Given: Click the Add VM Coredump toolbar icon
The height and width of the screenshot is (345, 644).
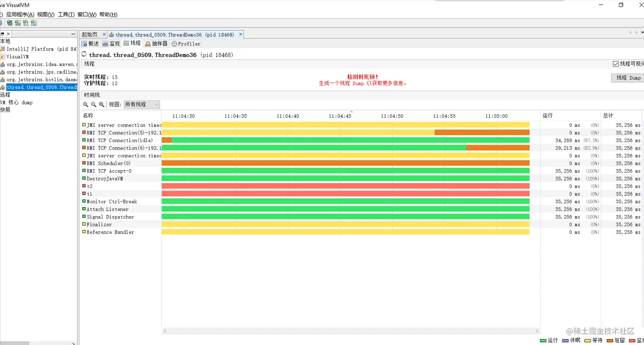Looking at the screenshot, I should point(26,23).
